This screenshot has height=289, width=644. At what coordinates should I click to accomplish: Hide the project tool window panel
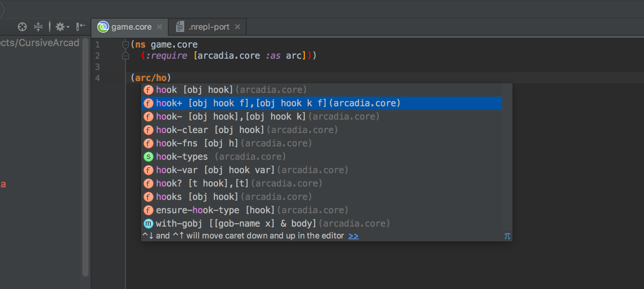pos(81,27)
